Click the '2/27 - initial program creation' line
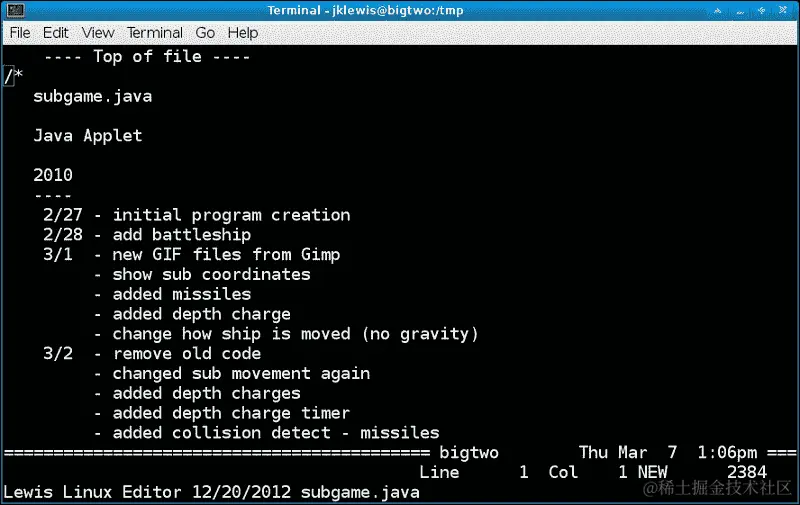Image resolution: width=800 pixels, height=505 pixels. (196, 215)
